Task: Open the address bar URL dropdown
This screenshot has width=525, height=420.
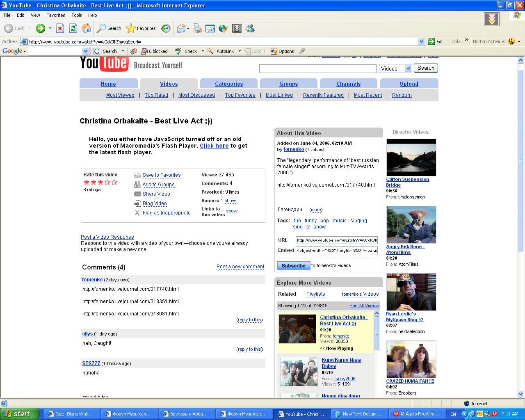Action: [x=421, y=41]
